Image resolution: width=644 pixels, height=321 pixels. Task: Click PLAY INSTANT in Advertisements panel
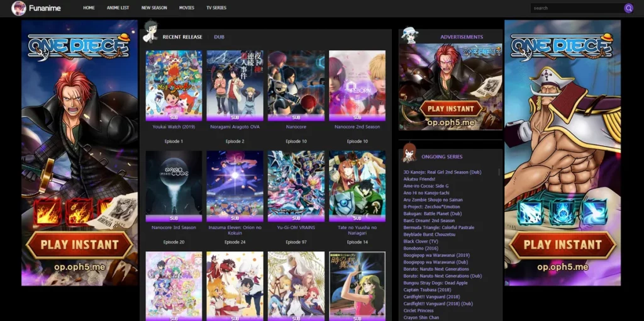[x=450, y=109]
